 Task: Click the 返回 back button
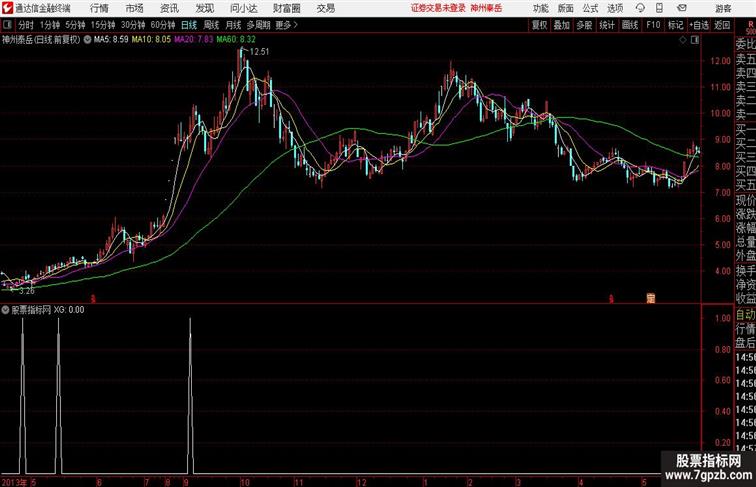[722, 25]
